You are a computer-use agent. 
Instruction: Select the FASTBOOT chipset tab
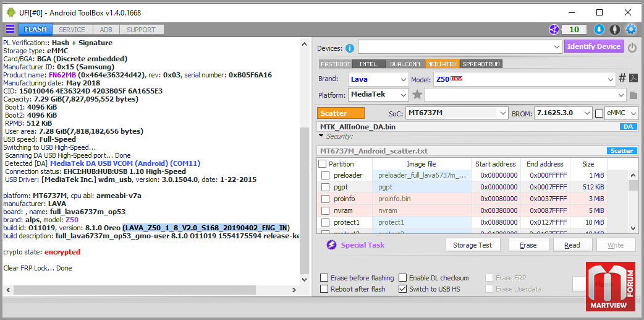click(336, 64)
